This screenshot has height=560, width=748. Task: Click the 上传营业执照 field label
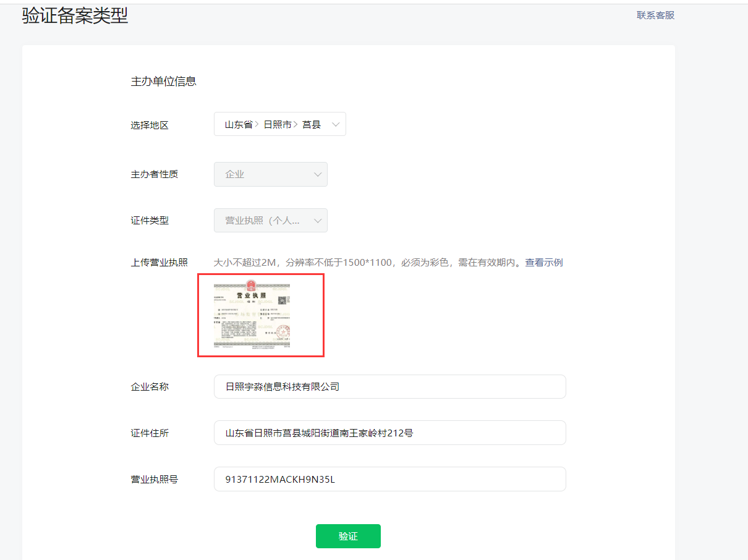tap(159, 263)
